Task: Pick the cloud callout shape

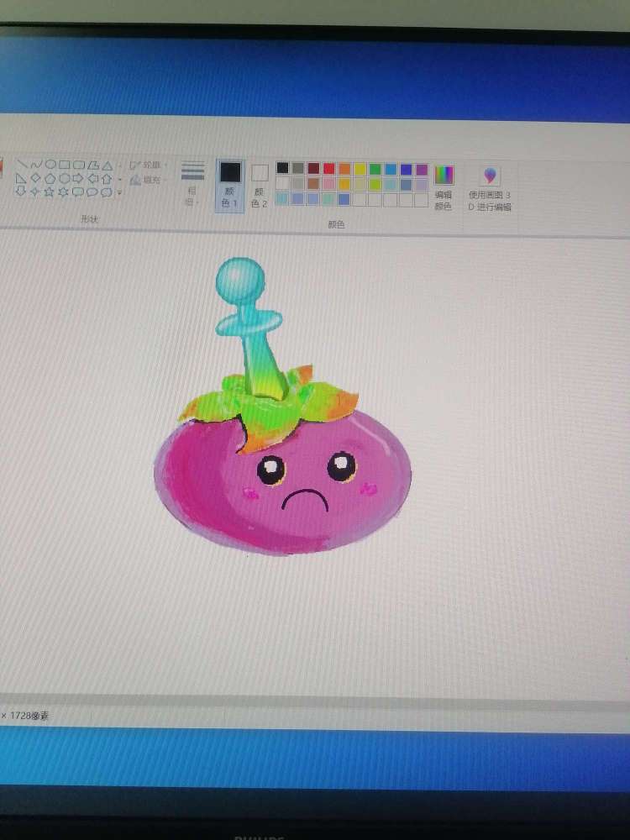Action: [107, 192]
